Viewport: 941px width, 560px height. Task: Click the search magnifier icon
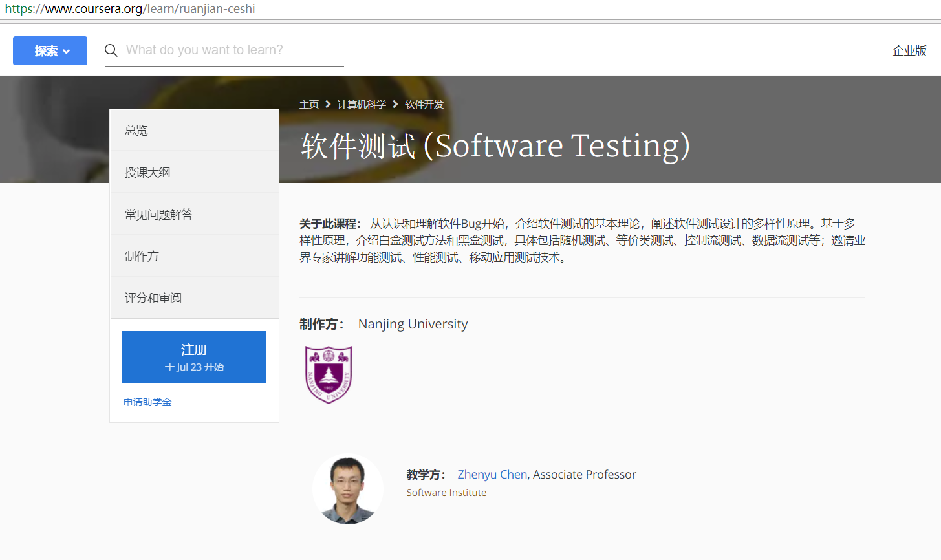click(x=111, y=50)
